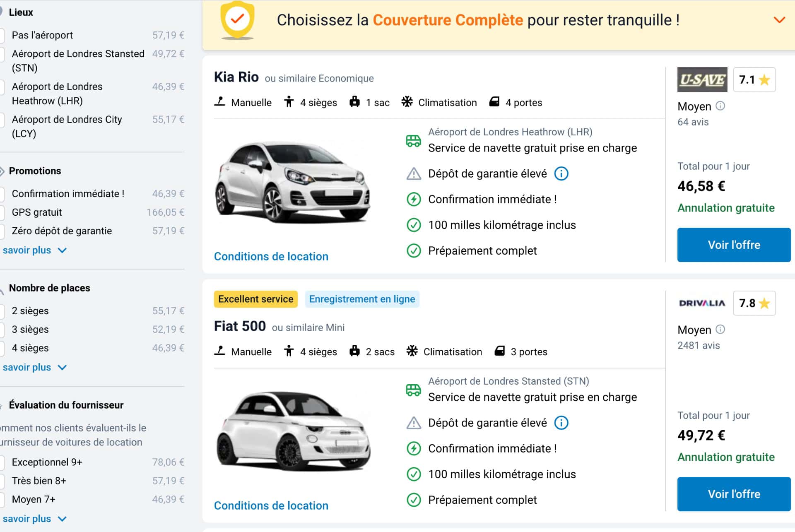Image resolution: width=795 pixels, height=532 pixels.
Task: Click the 46,58 € price
Action: pyautogui.click(x=701, y=186)
